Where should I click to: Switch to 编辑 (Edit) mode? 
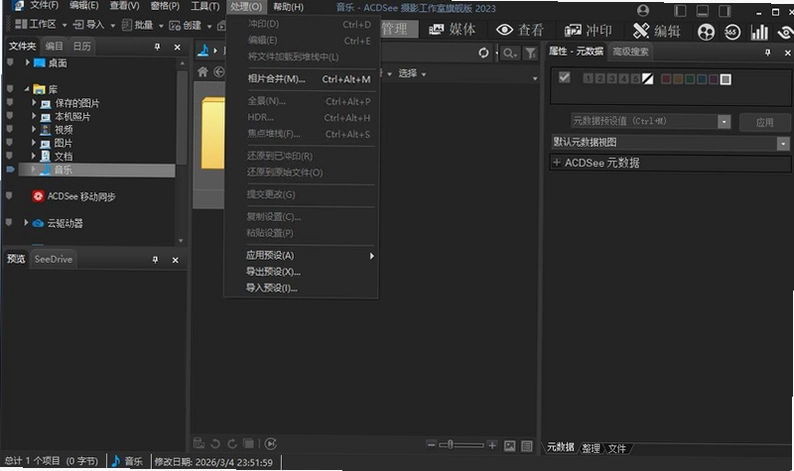pyautogui.click(x=656, y=31)
